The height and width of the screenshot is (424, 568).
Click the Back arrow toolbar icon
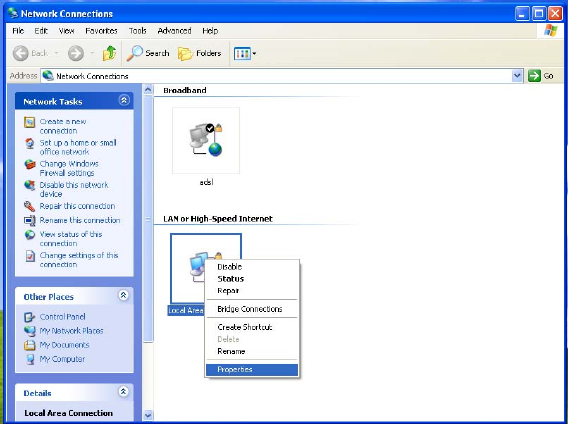[21, 53]
